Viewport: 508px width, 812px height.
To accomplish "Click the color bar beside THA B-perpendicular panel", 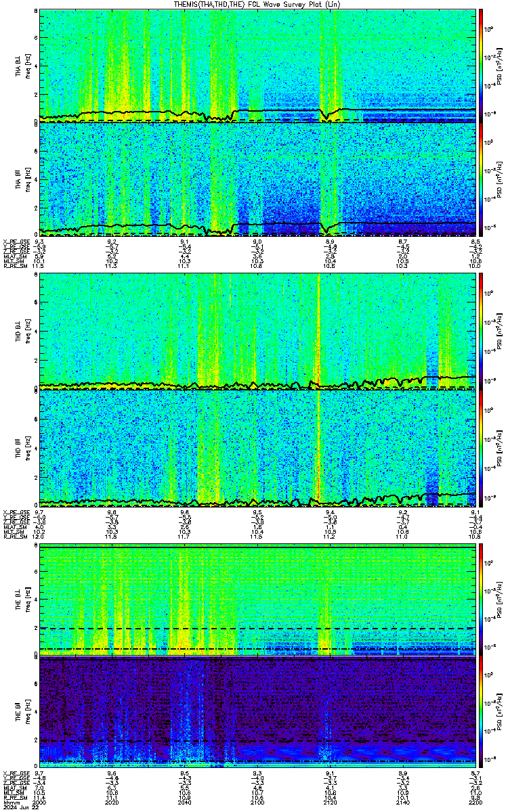I will pyautogui.click(x=481, y=66).
